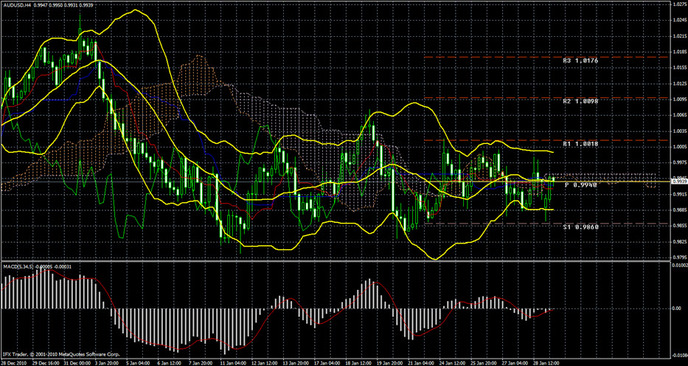Click the R3 red dashed resistance line
Image resolution: width=688 pixels, height=366 pixels.
tap(546, 57)
